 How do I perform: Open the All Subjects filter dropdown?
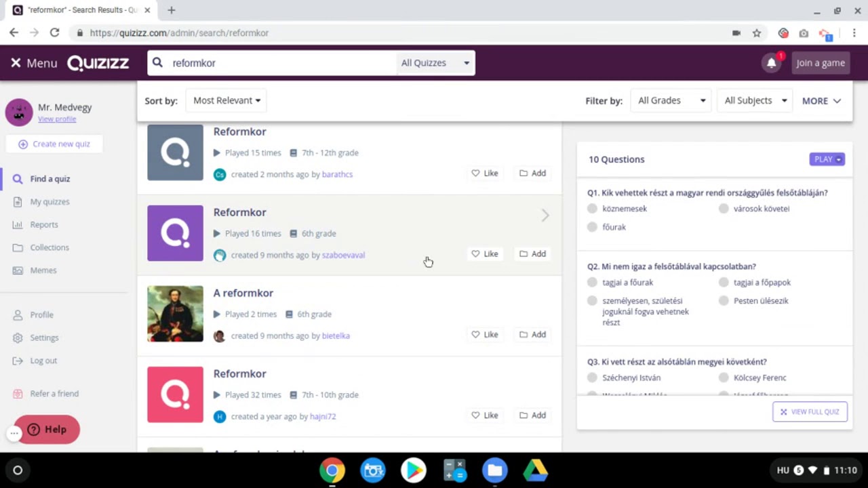pos(755,100)
